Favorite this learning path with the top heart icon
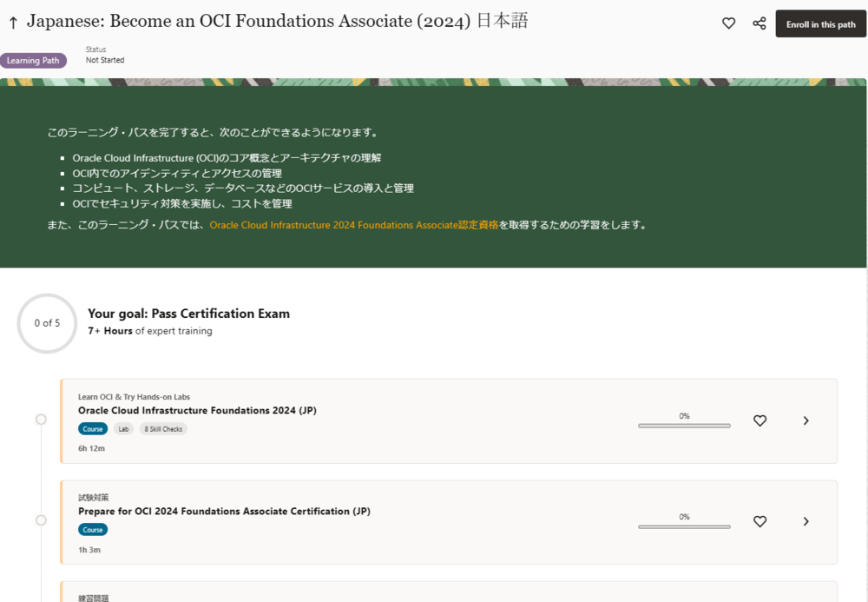Image resolution: width=868 pixels, height=602 pixels. (729, 23)
